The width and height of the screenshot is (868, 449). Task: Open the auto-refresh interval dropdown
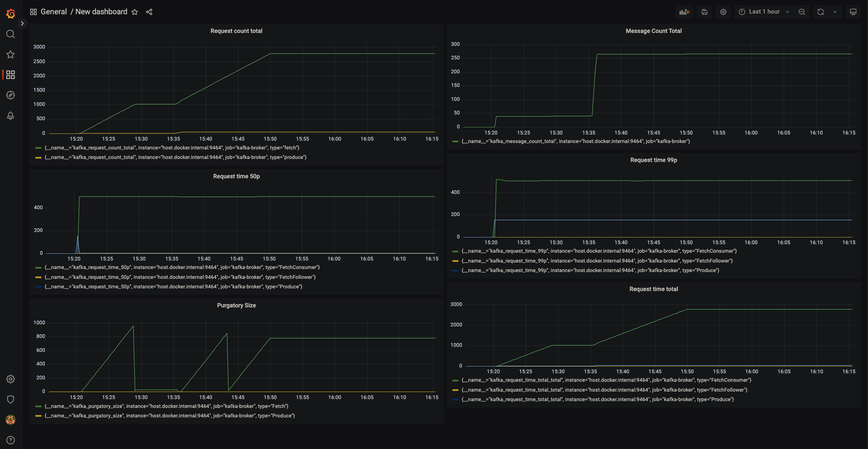[x=835, y=12]
